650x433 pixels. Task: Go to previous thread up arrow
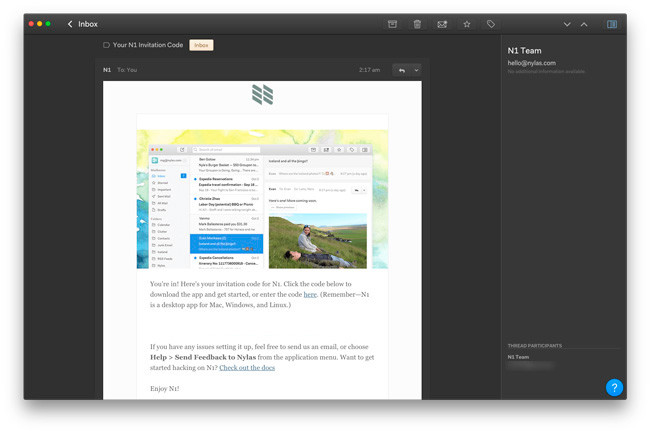(x=584, y=24)
